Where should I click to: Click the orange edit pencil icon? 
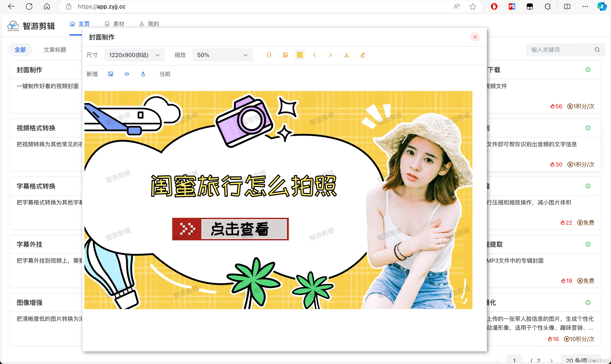362,55
